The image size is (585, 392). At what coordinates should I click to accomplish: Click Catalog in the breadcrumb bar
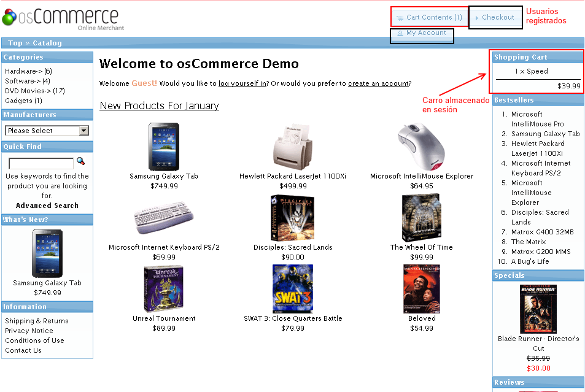coord(47,43)
